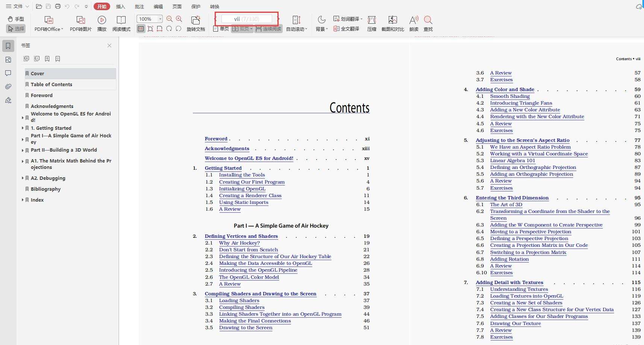The width and height of the screenshot is (644, 345).
Task: Switch to the 页面 tab
Action: [177, 6]
